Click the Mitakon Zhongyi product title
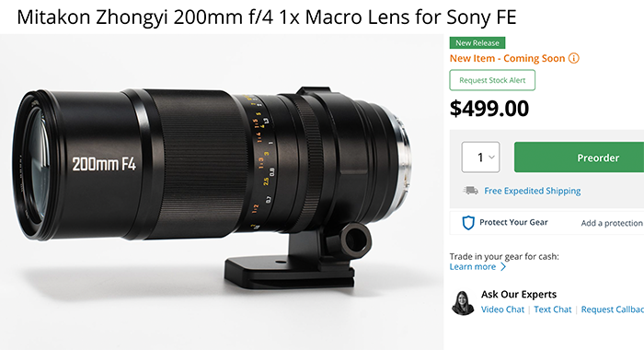This screenshot has width=644, height=350. point(267,17)
